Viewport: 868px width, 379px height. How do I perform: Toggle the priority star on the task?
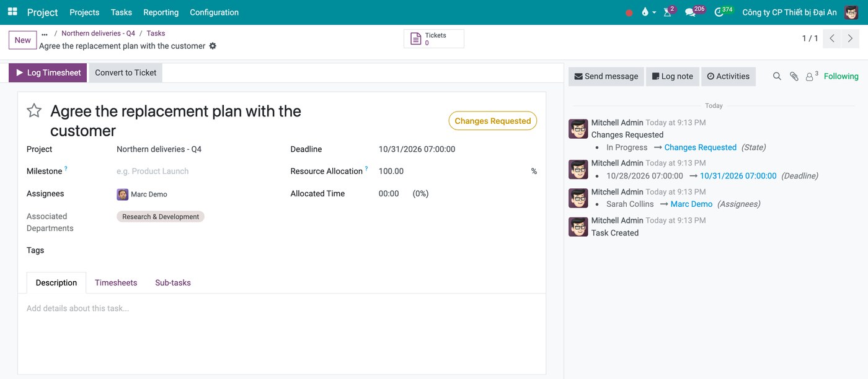(x=34, y=111)
